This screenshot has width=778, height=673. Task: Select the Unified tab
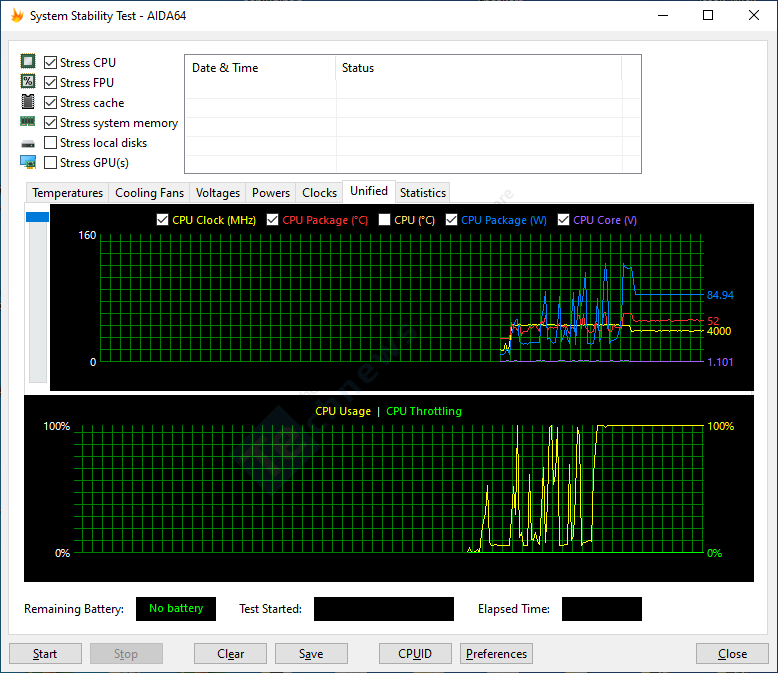[x=369, y=191]
